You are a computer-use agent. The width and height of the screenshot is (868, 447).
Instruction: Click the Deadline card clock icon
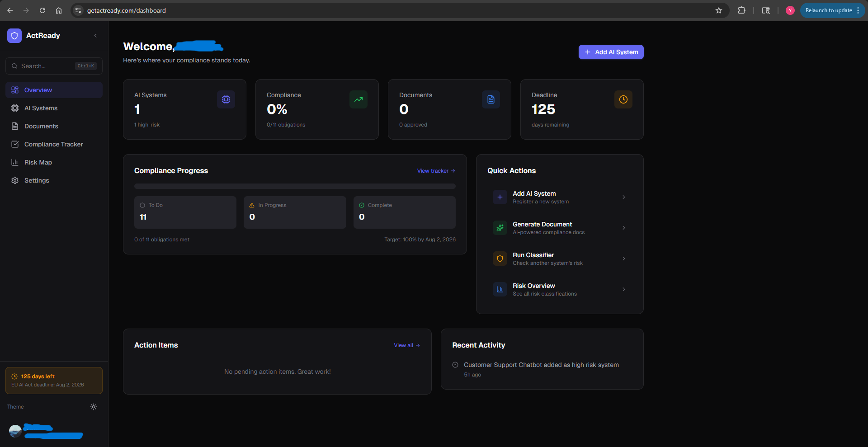(623, 99)
